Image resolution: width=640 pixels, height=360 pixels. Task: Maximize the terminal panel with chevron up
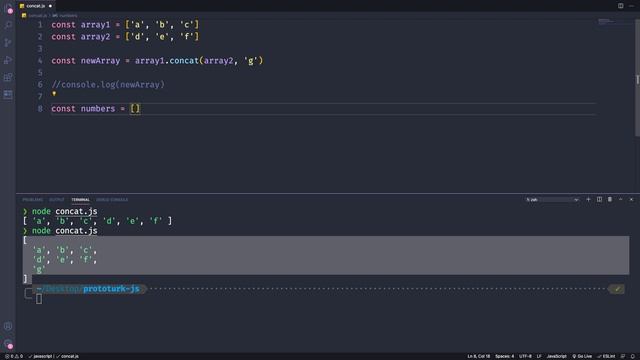[x=620, y=200]
